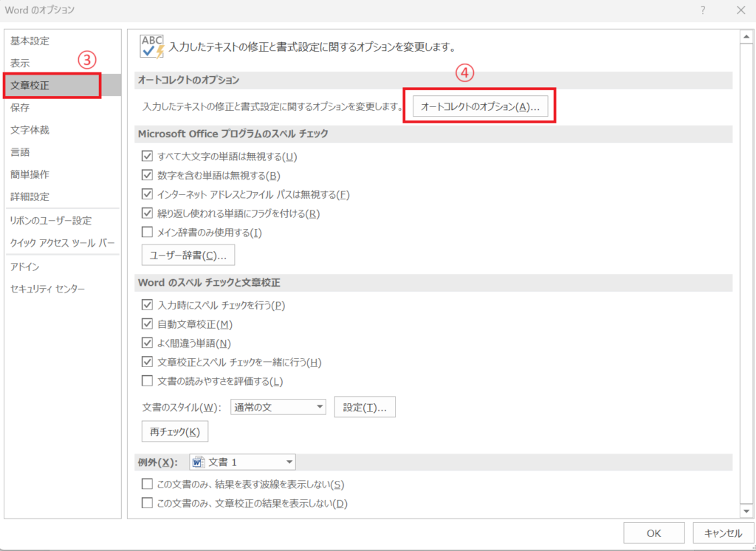Toggle よく間違う単語 checkbox
Viewport: 756px width, 551px height.
tap(147, 343)
